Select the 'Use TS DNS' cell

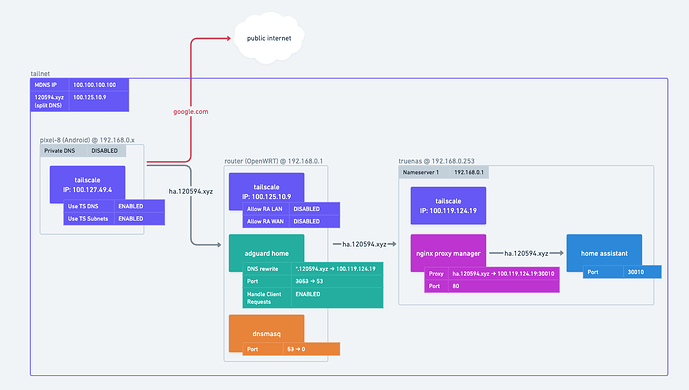coord(89,206)
